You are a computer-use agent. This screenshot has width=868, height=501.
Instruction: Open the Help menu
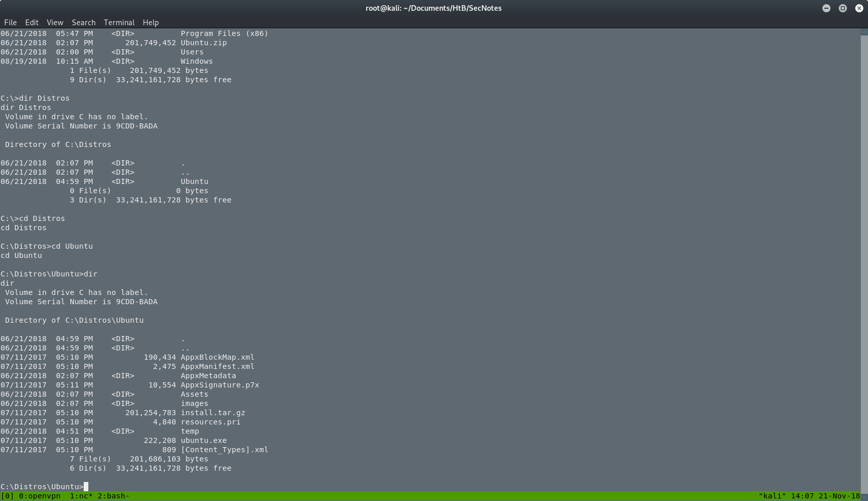[150, 22]
